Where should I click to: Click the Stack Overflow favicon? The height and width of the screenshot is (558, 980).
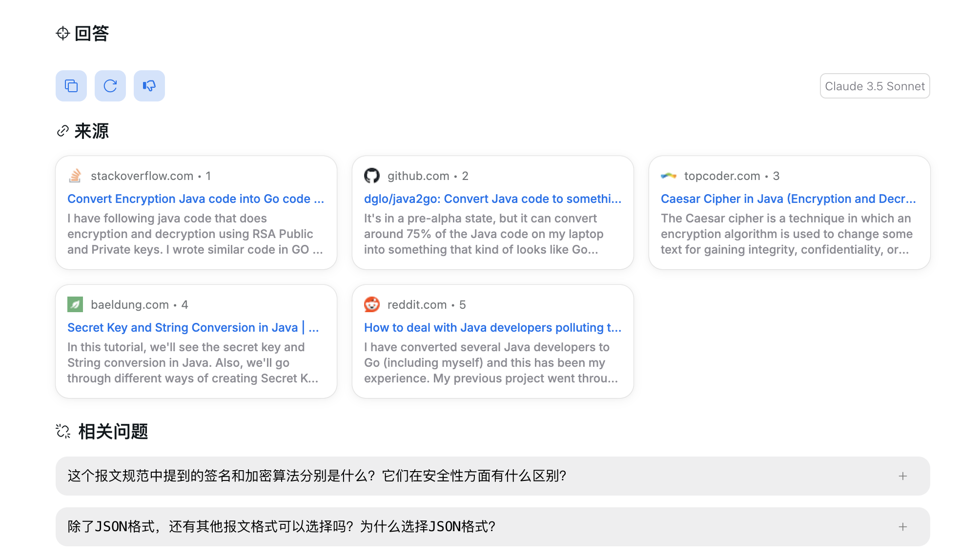point(75,176)
